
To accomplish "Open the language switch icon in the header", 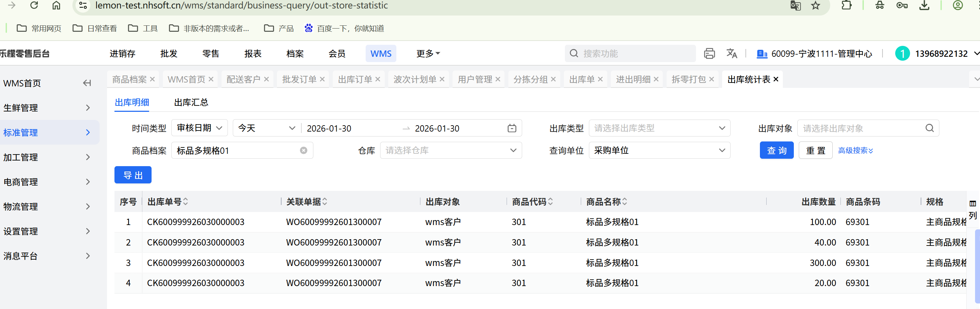I will pos(732,54).
